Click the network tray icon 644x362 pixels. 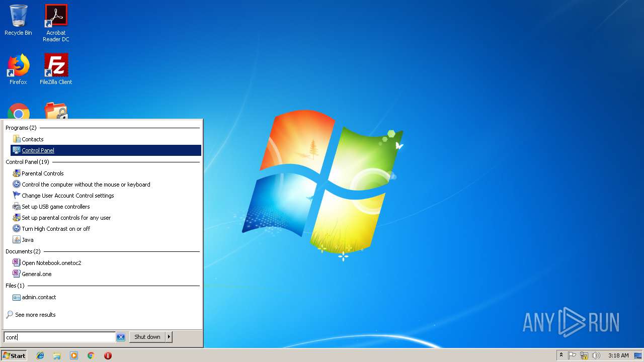pyautogui.click(x=584, y=355)
